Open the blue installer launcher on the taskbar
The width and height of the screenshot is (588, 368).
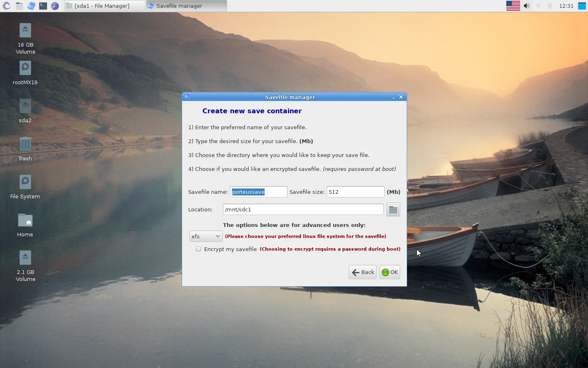(31, 6)
